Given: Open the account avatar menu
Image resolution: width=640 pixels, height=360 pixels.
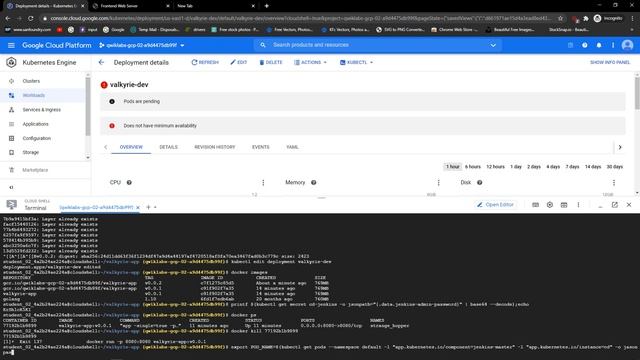Looking at the screenshot, I should click(x=627, y=45).
